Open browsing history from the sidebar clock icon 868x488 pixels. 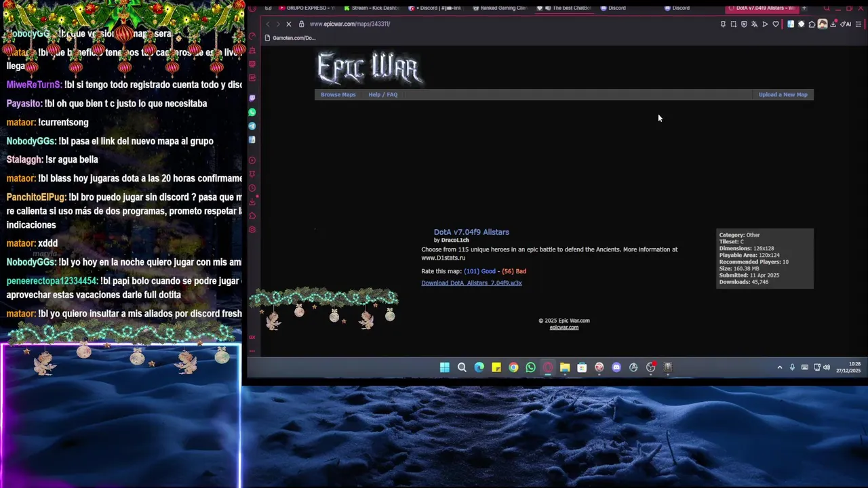point(252,188)
